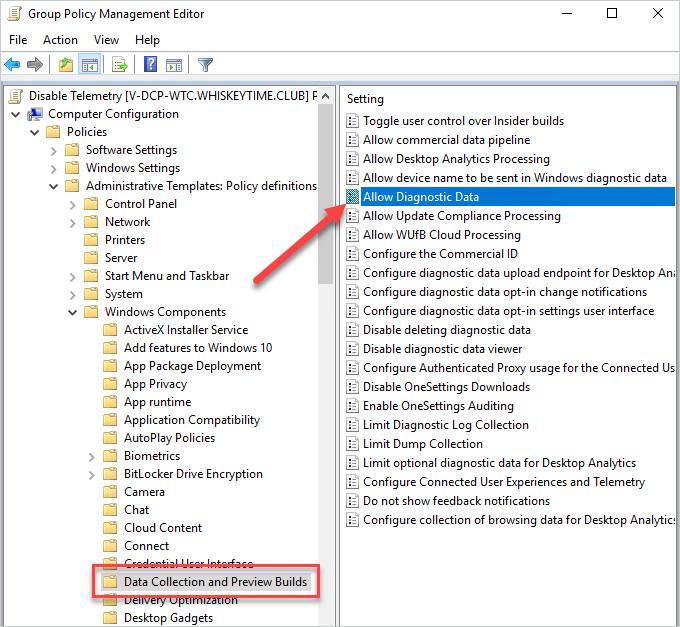Click the Computer Configuration computer icon
The width and height of the screenshot is (680, 627).
point(35,114)
